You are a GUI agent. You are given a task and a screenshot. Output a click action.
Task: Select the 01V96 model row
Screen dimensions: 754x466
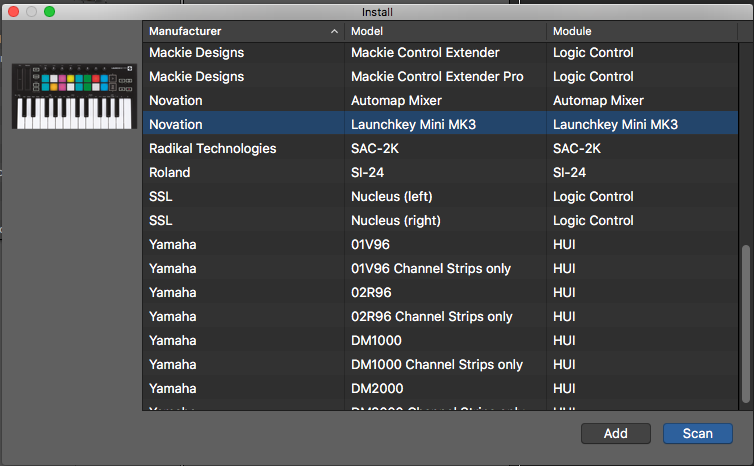tap(440, 245)
